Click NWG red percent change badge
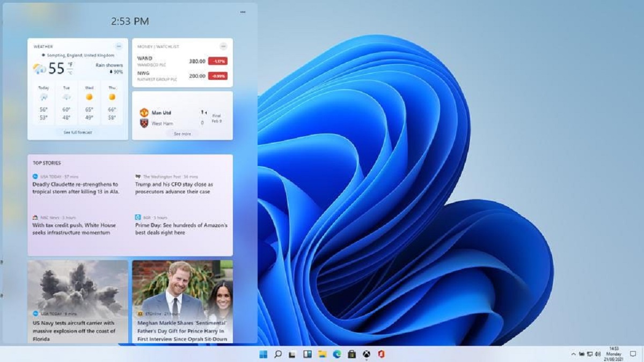Screen dimensions: 644x362 click(x=218, y=76)
